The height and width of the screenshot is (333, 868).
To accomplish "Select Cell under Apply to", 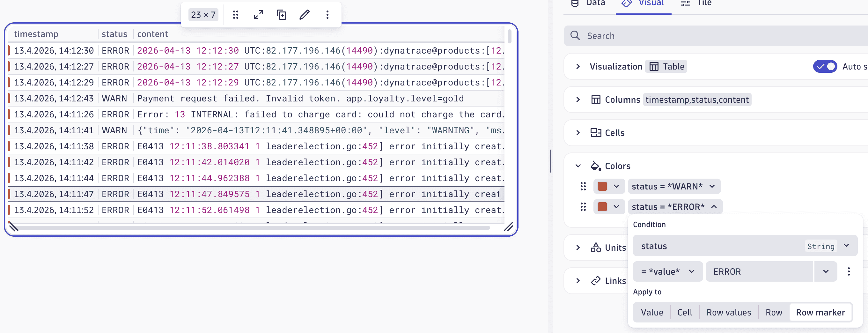I will tap(685, 312).
